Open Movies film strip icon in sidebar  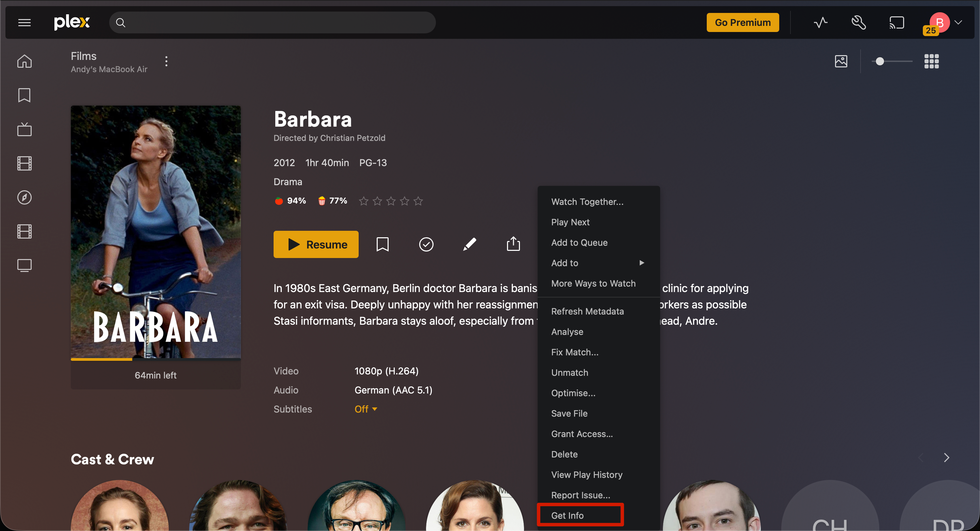pyautogui.click(x=24, y=163)
